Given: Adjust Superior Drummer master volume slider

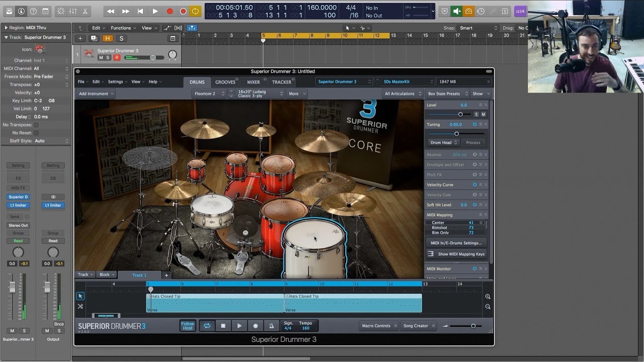Looking at the screenshot, I should 473,326.
